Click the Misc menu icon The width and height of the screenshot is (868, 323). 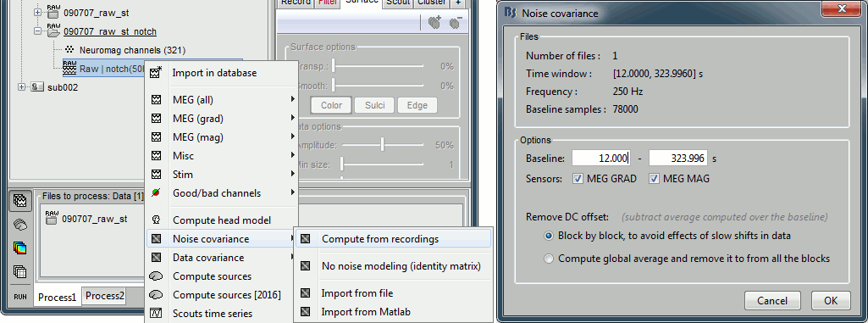click(156, 156)
